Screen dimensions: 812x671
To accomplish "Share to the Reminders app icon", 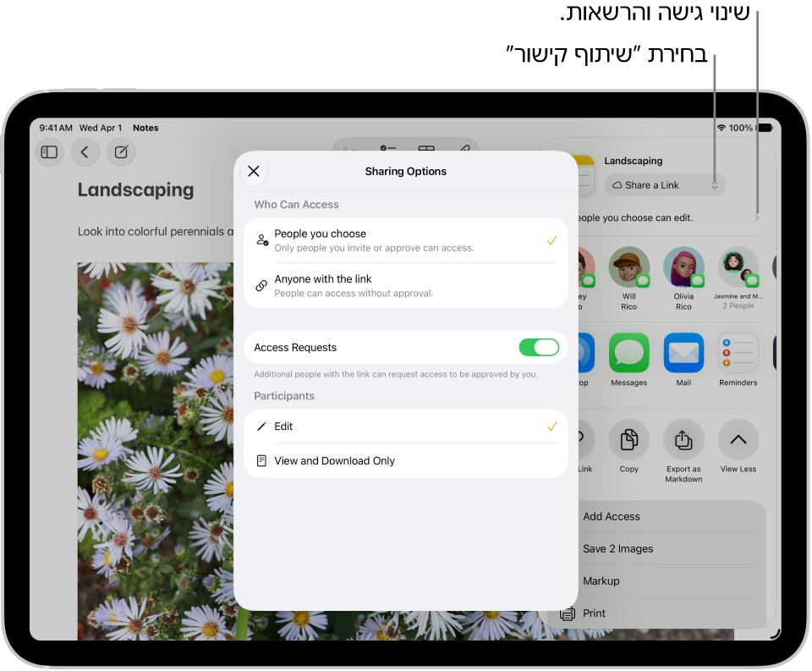I will [x=738, y=353].
